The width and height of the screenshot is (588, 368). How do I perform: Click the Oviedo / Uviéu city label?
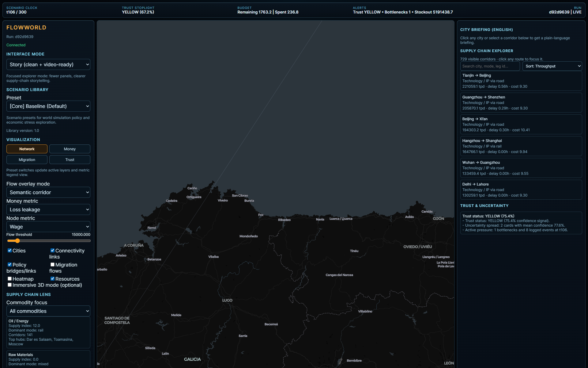418,247
